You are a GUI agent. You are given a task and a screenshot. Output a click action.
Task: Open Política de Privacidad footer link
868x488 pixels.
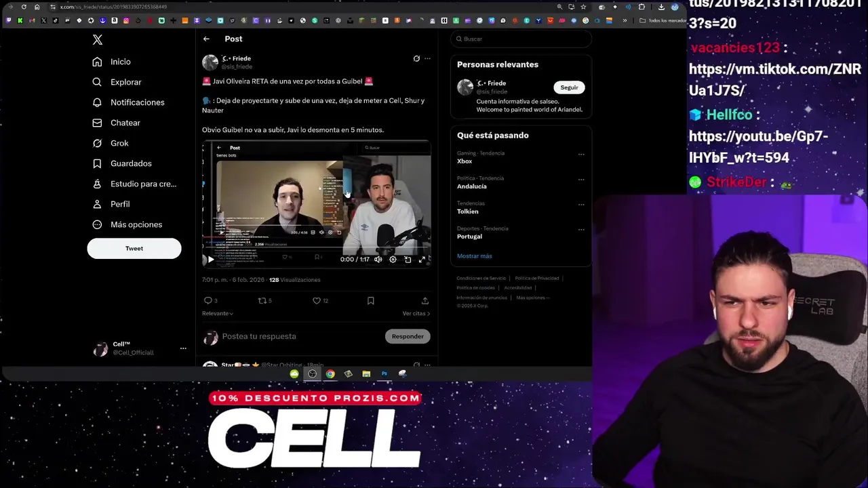[537, 279]
